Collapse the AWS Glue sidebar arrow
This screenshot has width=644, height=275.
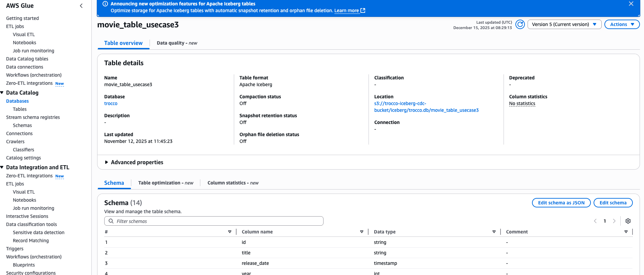coord(81,6)
